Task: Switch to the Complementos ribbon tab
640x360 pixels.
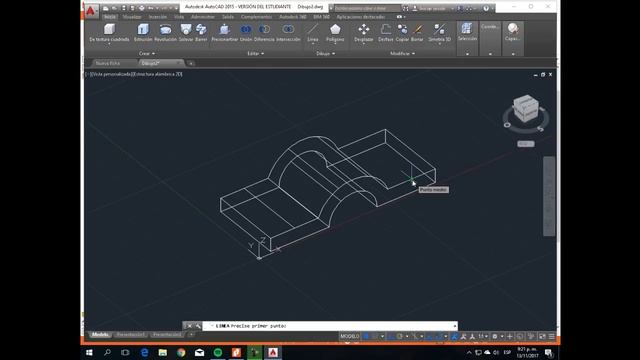Action: 256,17
